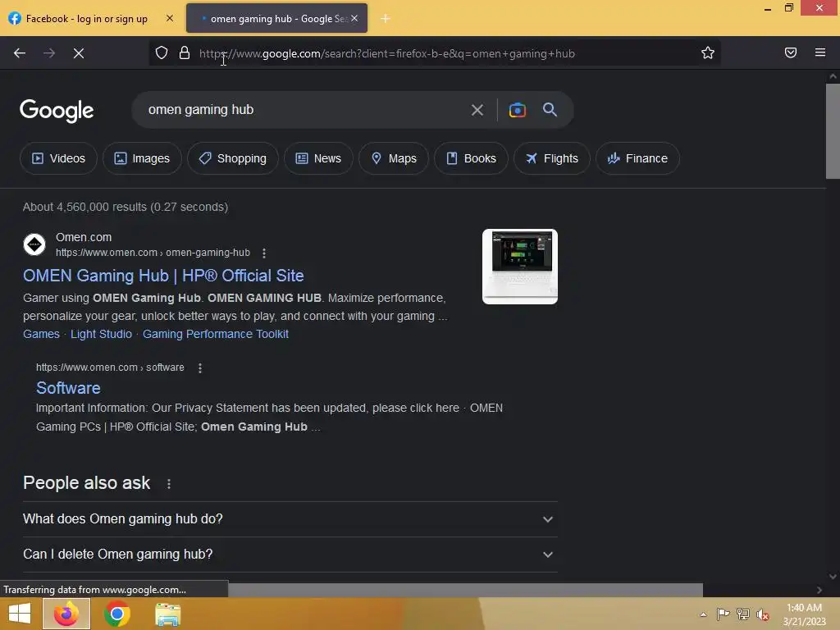Open the Gaming Performance Toolkit sitelink

216,335
